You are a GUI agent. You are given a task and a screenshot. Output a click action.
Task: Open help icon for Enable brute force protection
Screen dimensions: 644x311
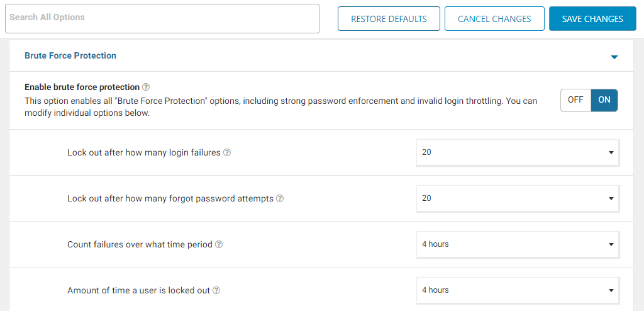click(x=146, y=88)
